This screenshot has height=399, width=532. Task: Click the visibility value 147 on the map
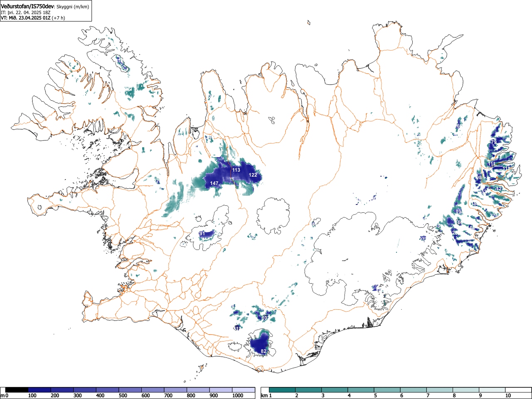(x=214, y=183)
